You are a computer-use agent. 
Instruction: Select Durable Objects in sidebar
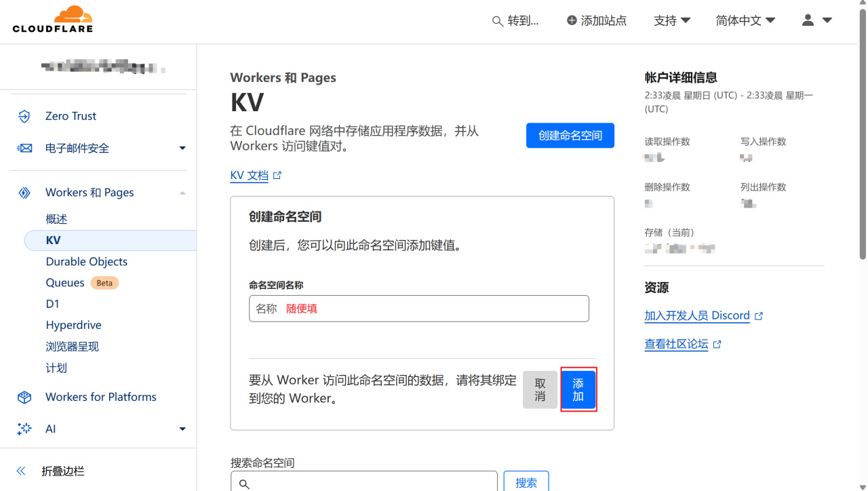(x=87, y=262)
